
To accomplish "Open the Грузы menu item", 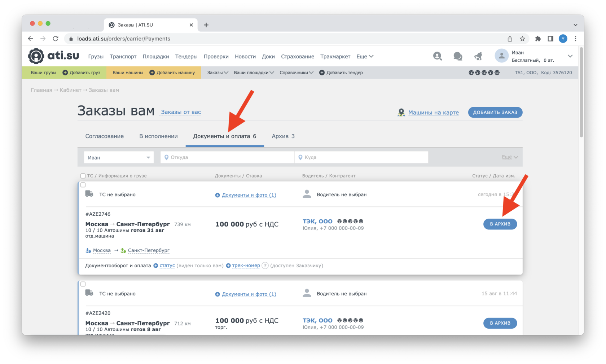I will click(x=96, y=56).
